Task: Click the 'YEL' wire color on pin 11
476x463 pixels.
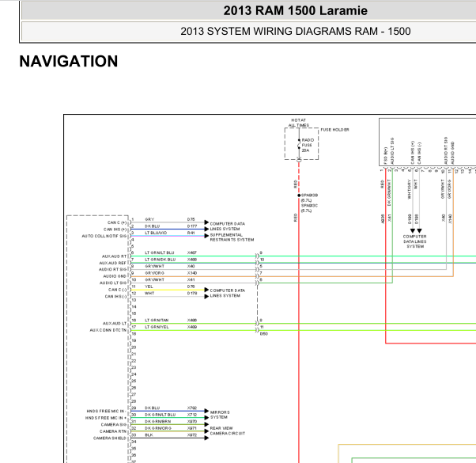Action: (149, 287)
